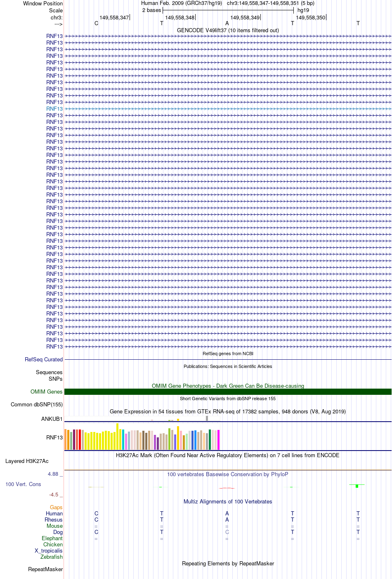The height and width of the screenshot is (579, 392).
Task: Open the Short Genetic Variants from dbSNP title
Action: coord(228,399)
